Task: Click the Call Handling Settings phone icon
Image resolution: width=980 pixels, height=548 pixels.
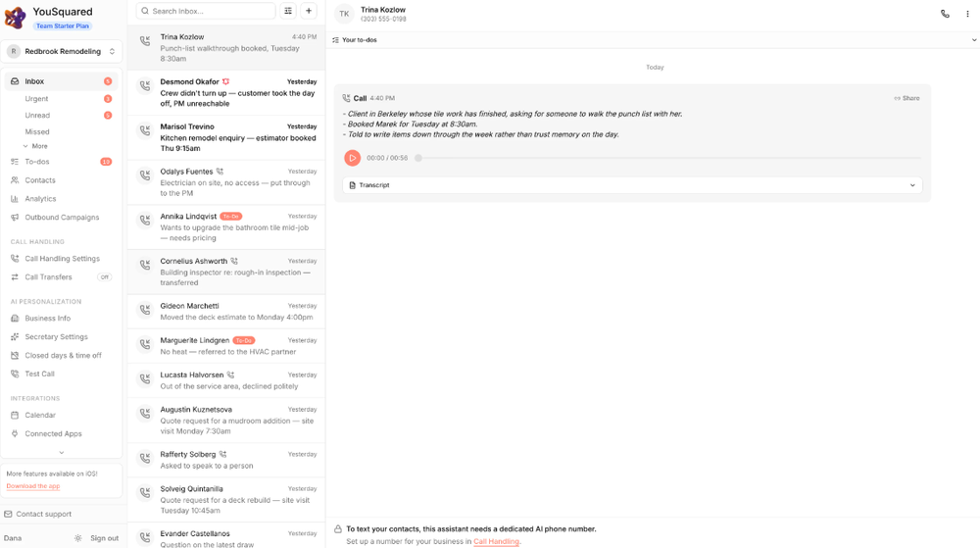Action: coord(15,259)
